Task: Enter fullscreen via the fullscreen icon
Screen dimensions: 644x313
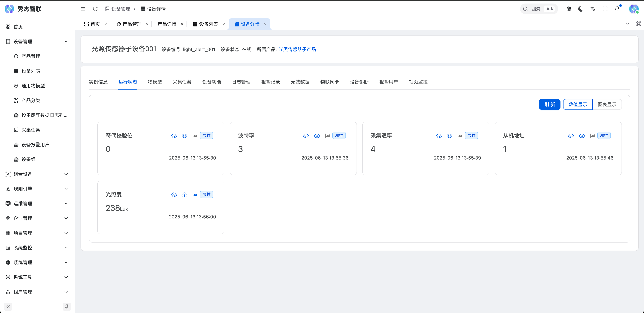Action: coord(605,9)
